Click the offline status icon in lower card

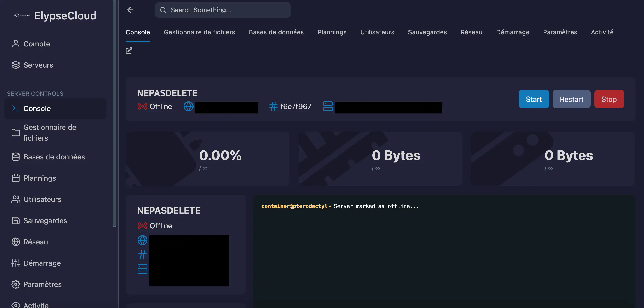pyautogui.click(x=142, y=226)
